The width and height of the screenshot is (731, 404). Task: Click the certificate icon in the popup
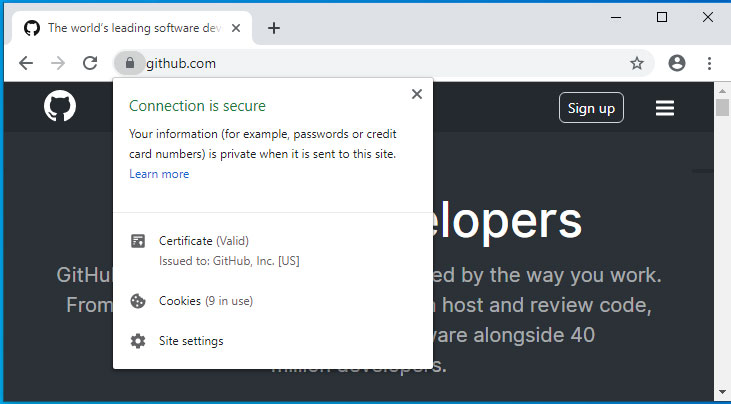[x=138, y=241]
